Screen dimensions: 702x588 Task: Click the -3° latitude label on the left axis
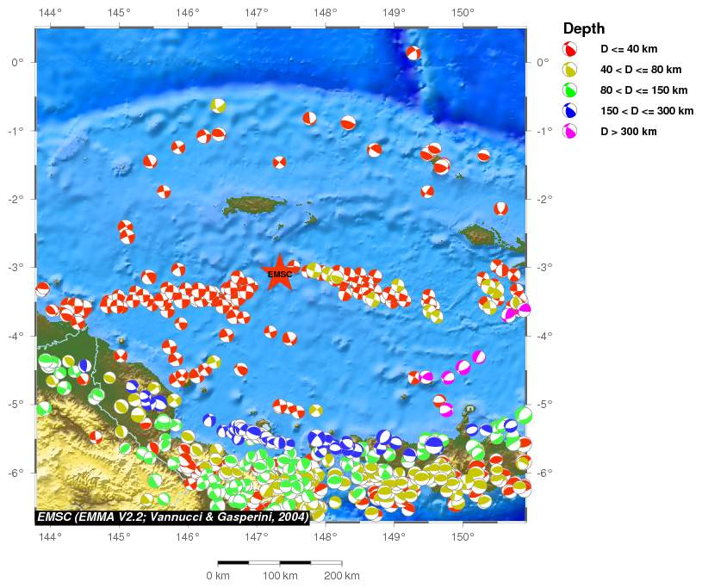tap(17, 267)
